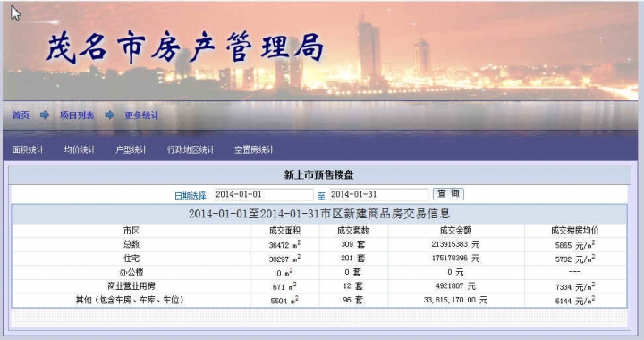Viewport: 644px width, 340px height.
Task: Click the total average price 5865 元/㎡
Action: tap(575, 245)
